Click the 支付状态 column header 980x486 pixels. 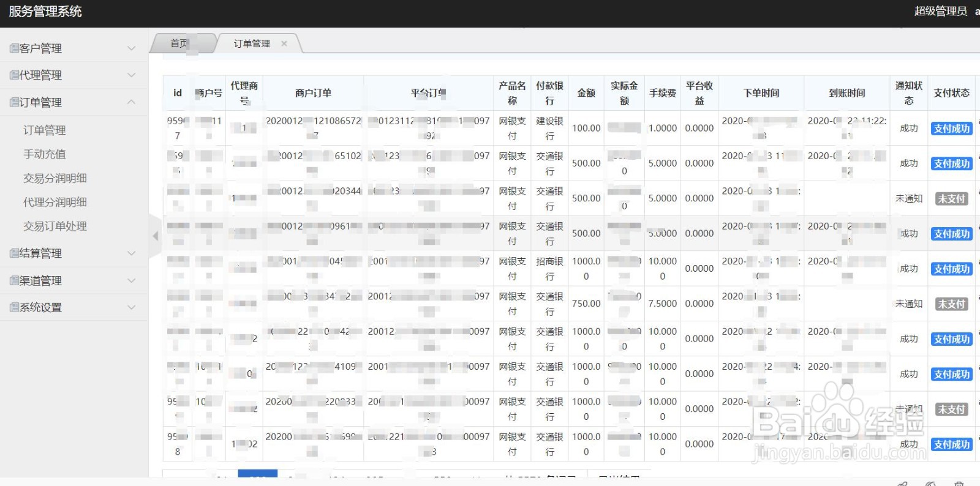(x=952, y=93)
